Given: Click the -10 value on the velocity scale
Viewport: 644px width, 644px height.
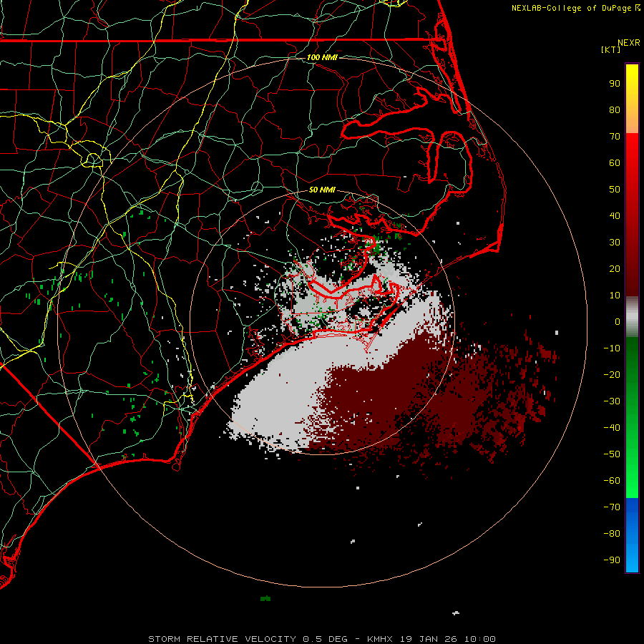Looking at the screenshot, I should [x=612, y=348].
